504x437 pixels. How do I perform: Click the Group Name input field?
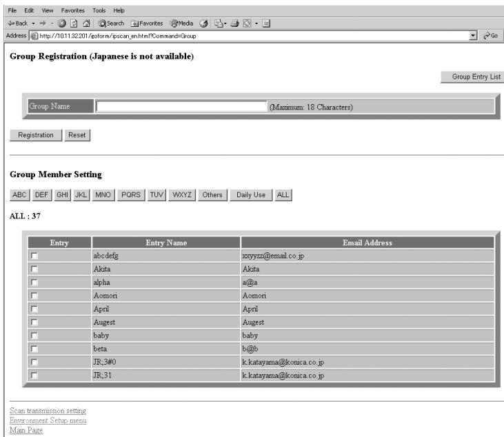(181, 106)
